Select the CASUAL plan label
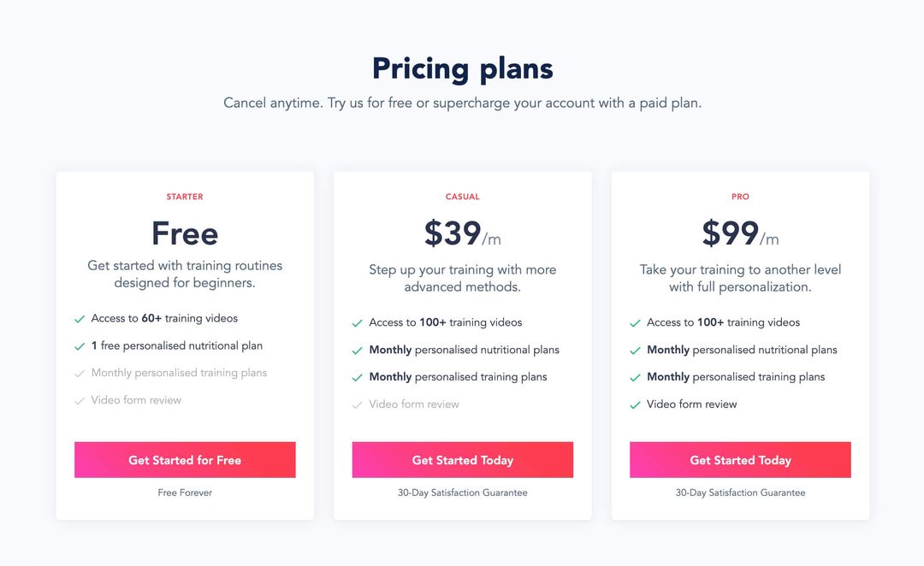 [x=462, y=196]
